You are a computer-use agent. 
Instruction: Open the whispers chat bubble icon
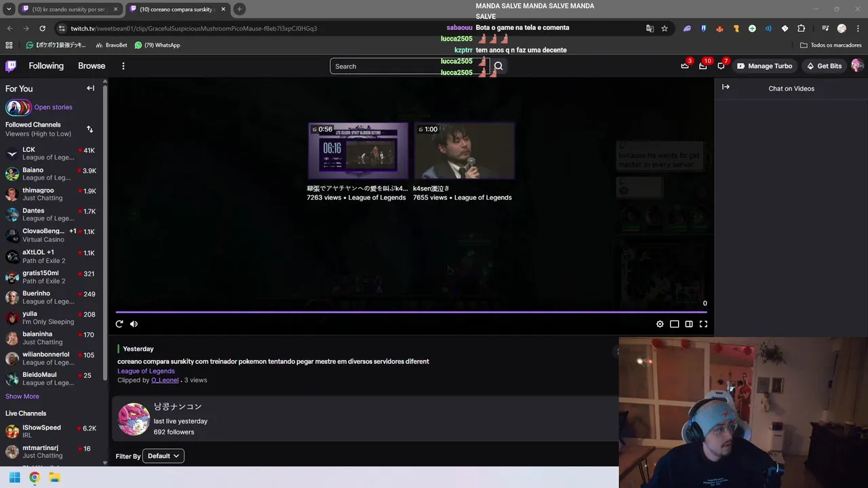tap(721, 66)
